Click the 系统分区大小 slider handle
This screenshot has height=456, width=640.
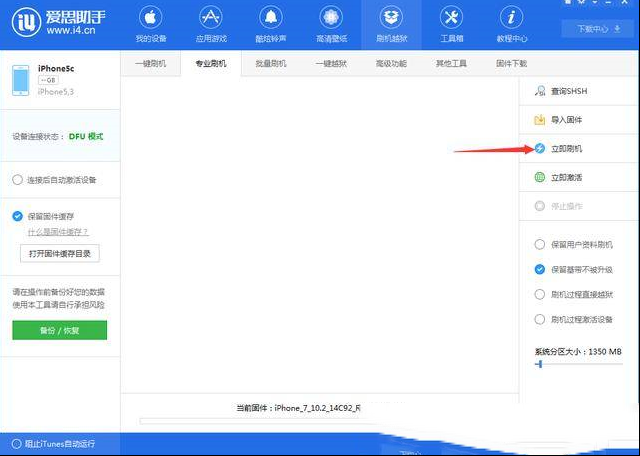pyautogui.click(x=540, y=364)
